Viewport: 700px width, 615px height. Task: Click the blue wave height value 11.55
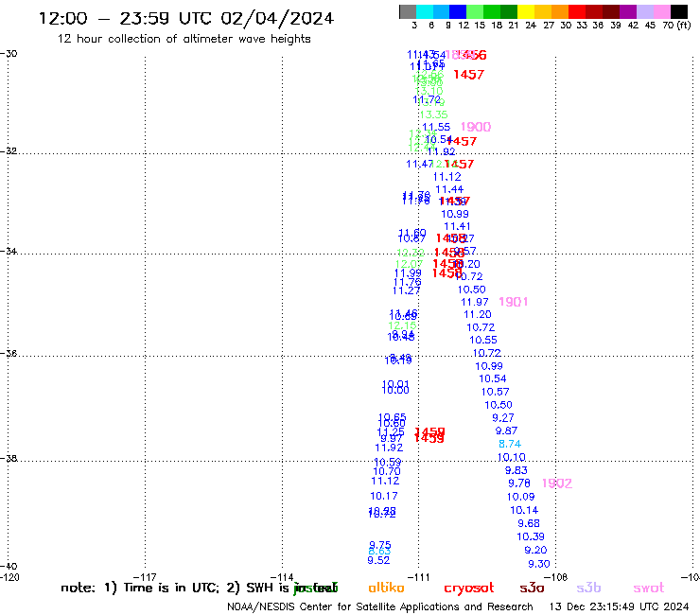[436, 128]
